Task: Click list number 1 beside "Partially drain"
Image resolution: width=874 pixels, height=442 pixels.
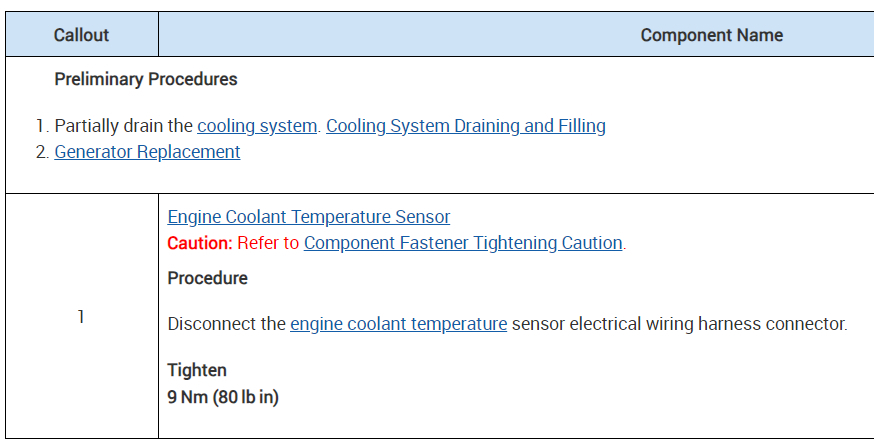Action: 42,126
